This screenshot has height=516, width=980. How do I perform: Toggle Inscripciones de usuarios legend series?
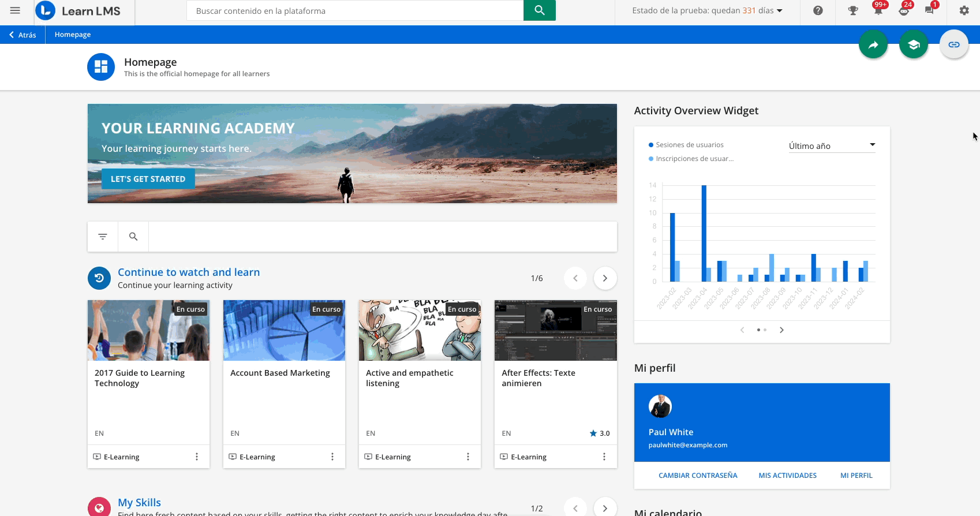(694, 159)
